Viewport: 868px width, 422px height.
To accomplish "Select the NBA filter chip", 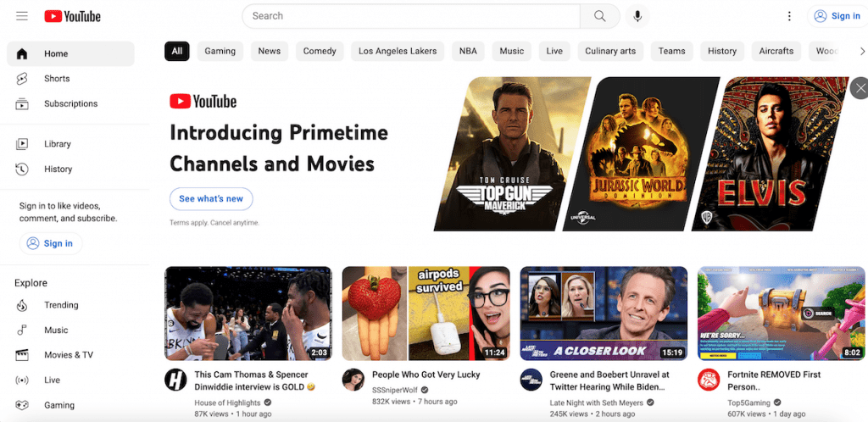I will click(468, 51).
